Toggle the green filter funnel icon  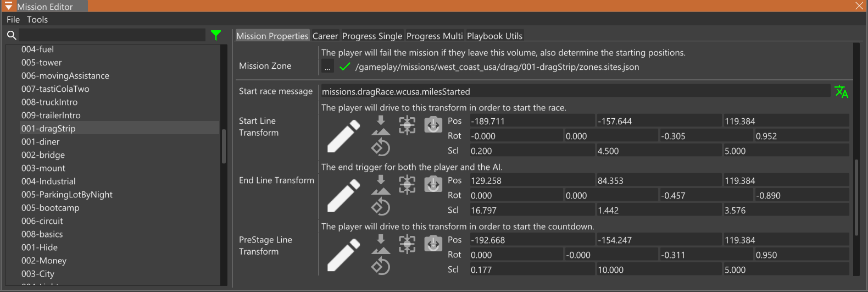coord(216,35)
